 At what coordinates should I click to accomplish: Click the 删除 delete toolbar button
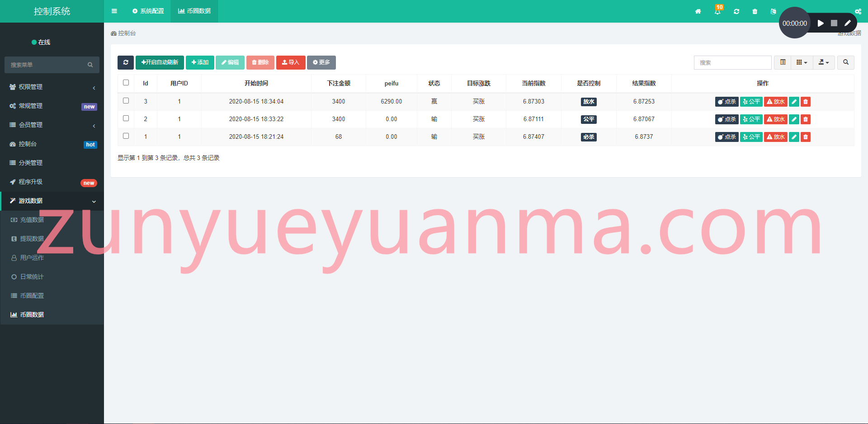(x=260, y=62)
